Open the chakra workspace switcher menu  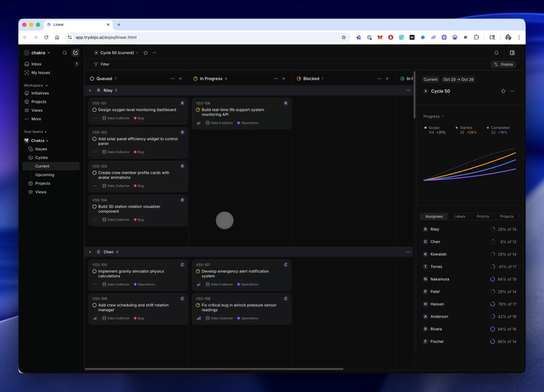(x=37, y=53)
